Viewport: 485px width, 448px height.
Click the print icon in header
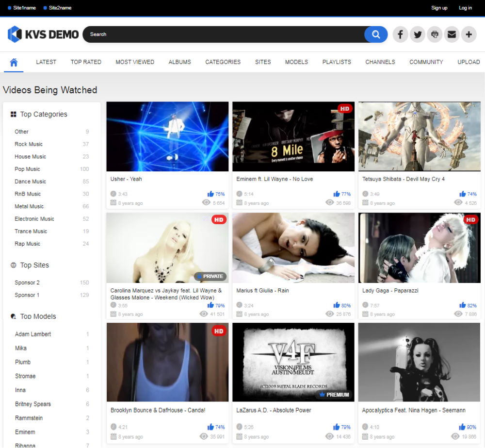[x=435, y=34]
